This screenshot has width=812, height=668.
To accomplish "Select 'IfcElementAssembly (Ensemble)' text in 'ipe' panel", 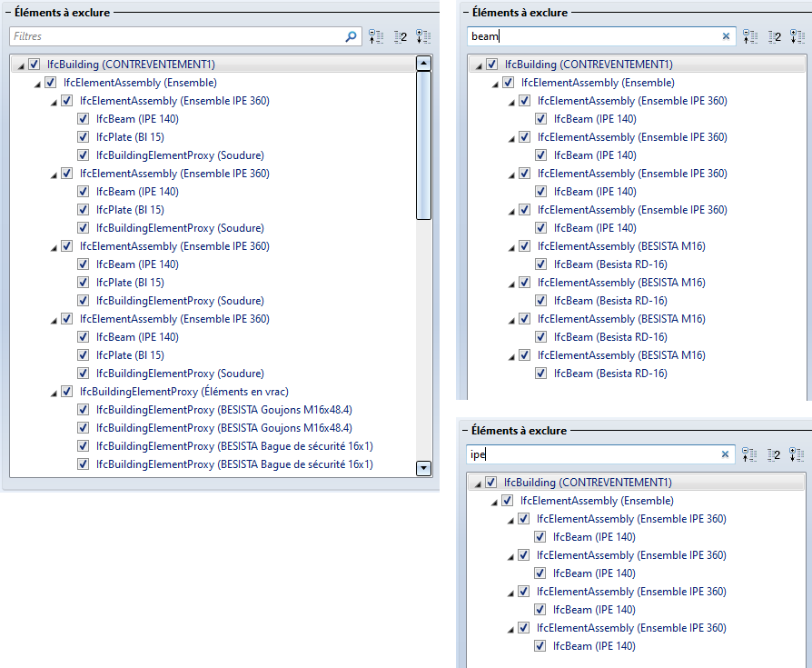I will [x=597, y=501].
